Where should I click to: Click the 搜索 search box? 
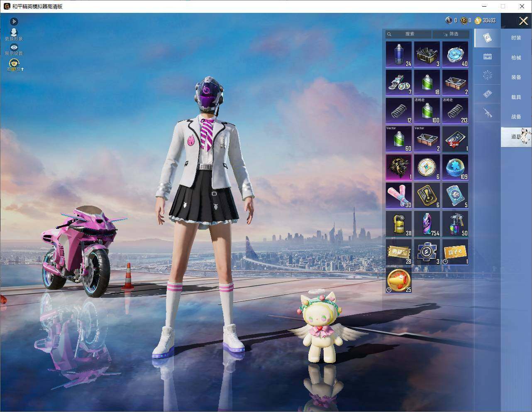(x=409, y=34)
